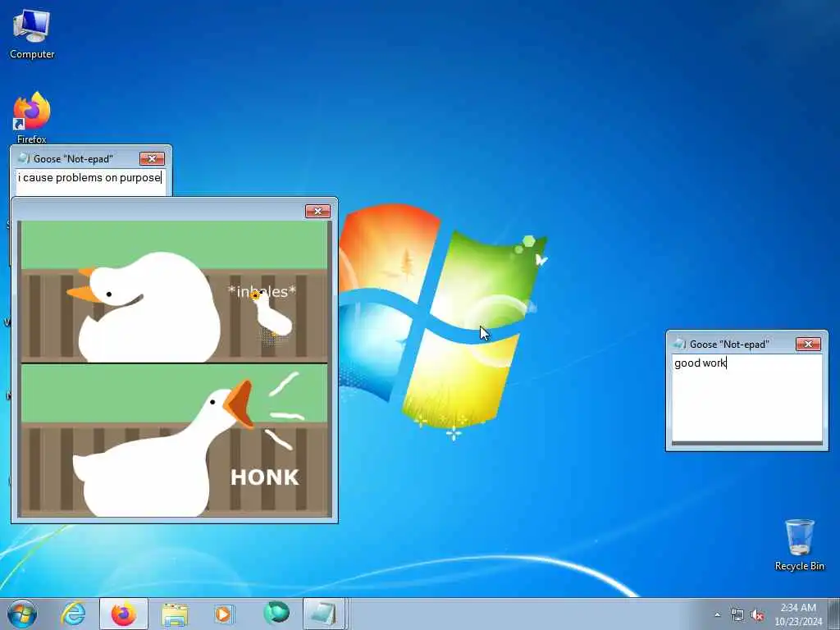The width and height of the screenshot is (840, 630).
Task: Open Windows Explorer folder taskbar icon
Action: pos(175,614)
